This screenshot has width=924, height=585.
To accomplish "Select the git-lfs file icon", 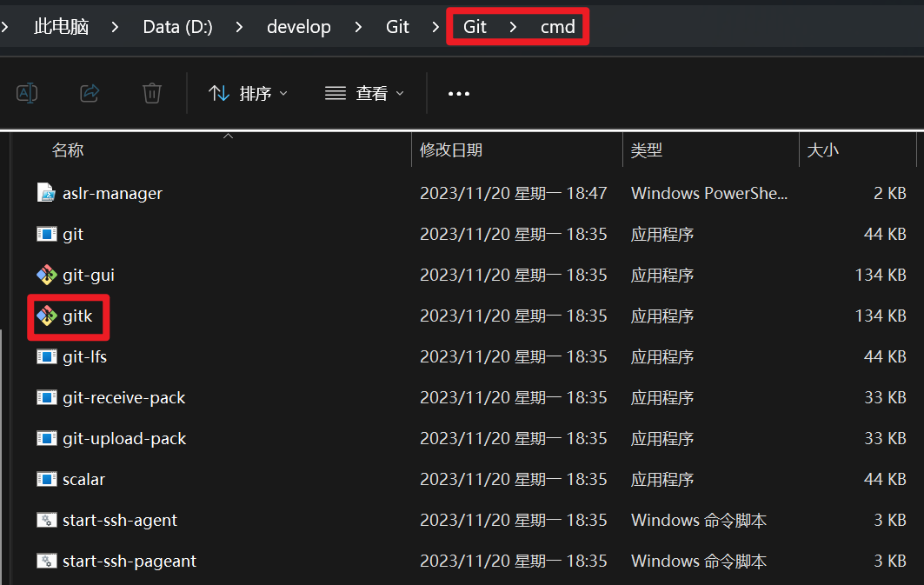I will pyautogui.click(x=47, y=356).
